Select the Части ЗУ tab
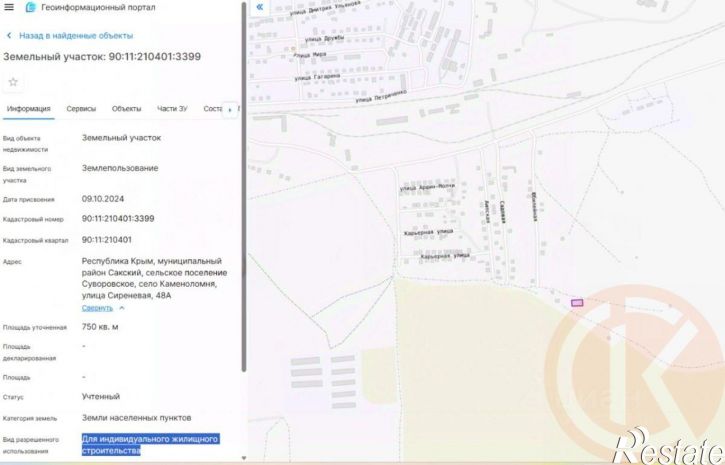The width and height of the screenshot is (725, 465). [x=172, y=108]
